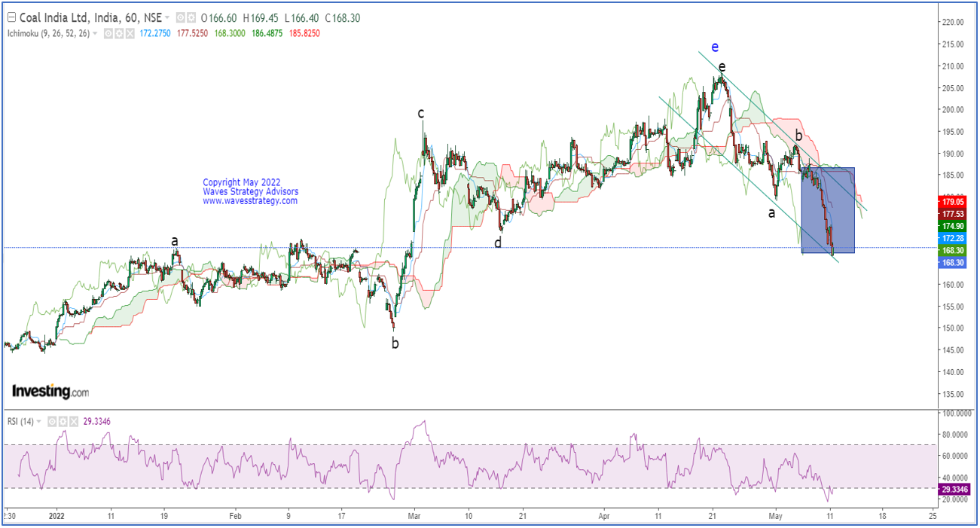Toggle visibility eye for Coal India series
The width and height of the screenshot is (980, 528).
[x=180, y=18]
